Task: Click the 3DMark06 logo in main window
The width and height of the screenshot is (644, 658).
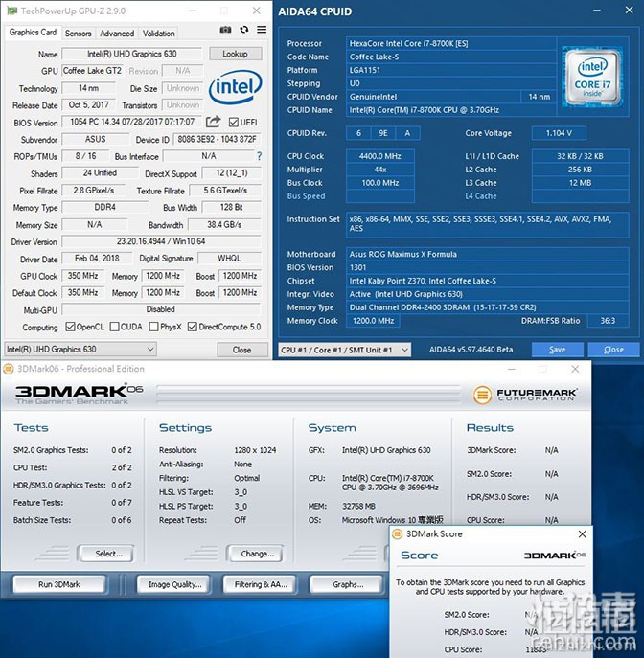Action: [79, 394]
